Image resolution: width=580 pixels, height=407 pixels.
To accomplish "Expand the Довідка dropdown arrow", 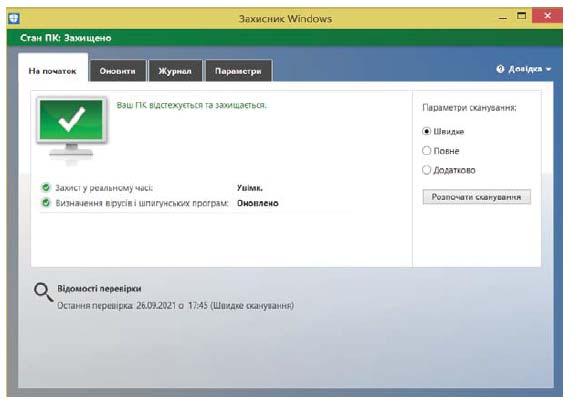I will (548, 69).
